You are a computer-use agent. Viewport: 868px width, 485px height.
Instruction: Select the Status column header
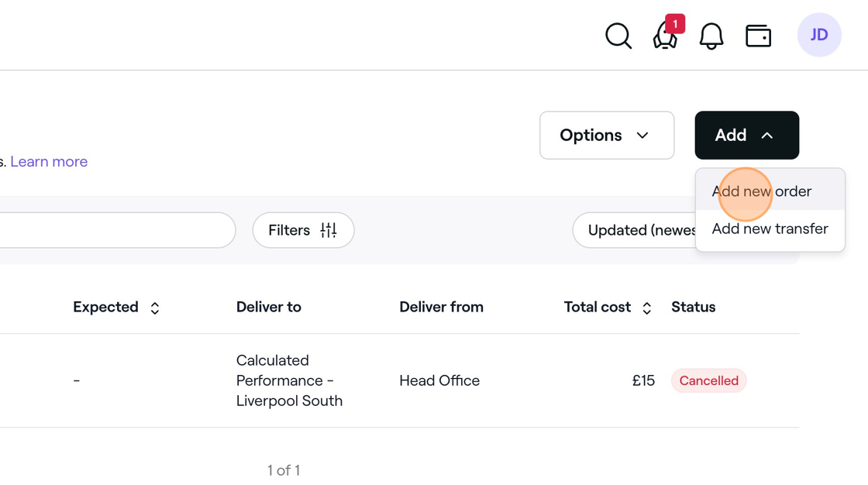693,308
